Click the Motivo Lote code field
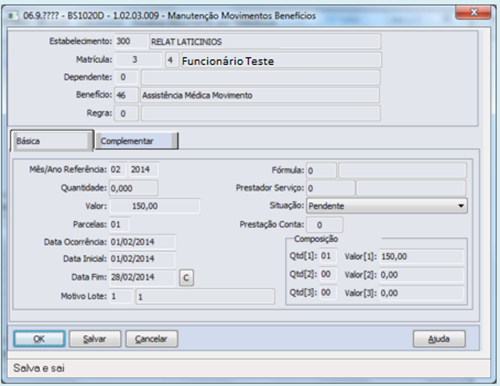Screen dimensions: 500x386 tap(121, 296)
